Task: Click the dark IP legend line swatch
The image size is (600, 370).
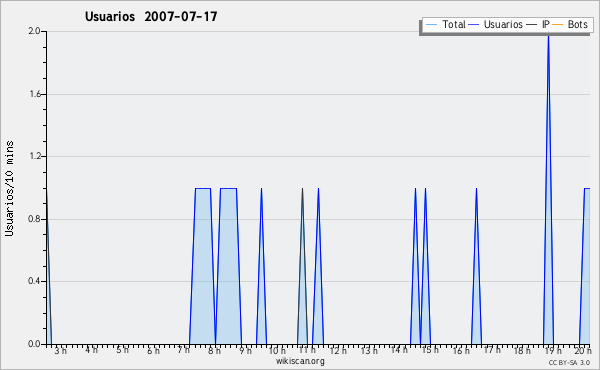Action: coord(532,25)
